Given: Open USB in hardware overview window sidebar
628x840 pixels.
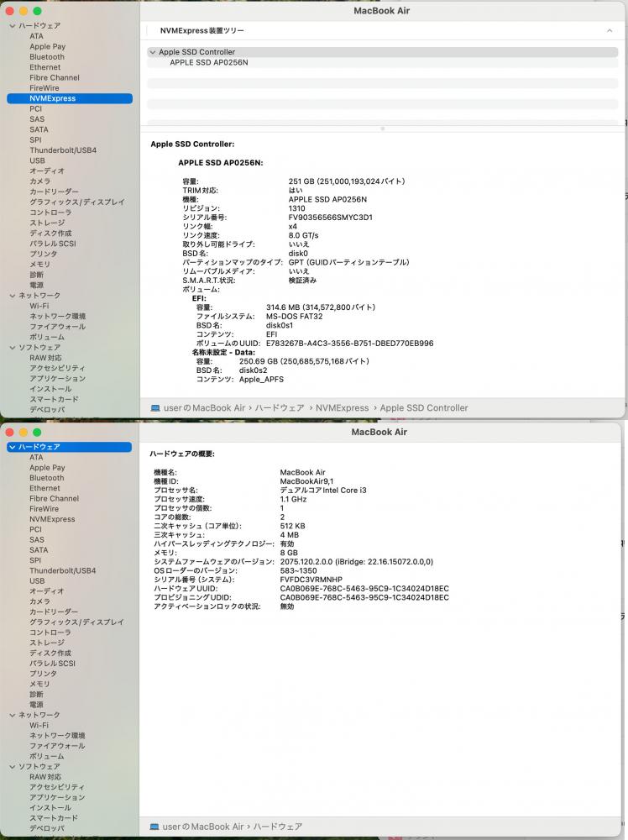Looking at the screenshot, I should tap(38, 581).
